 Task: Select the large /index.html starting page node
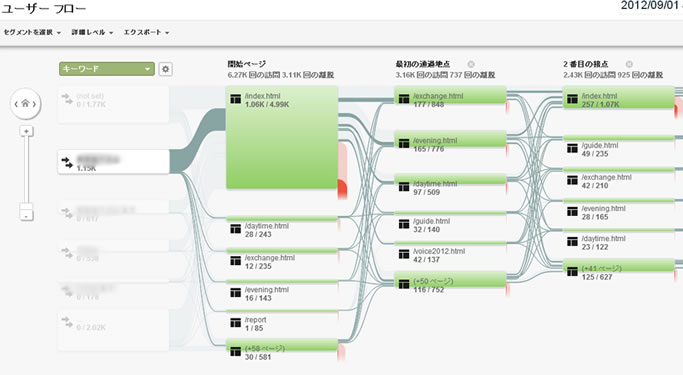282,138
